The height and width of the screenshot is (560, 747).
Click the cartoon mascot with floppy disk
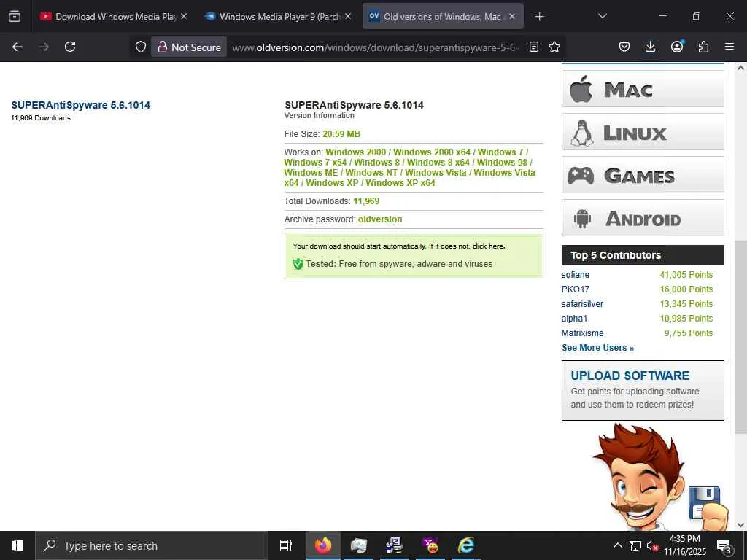[x=659, y=478]
